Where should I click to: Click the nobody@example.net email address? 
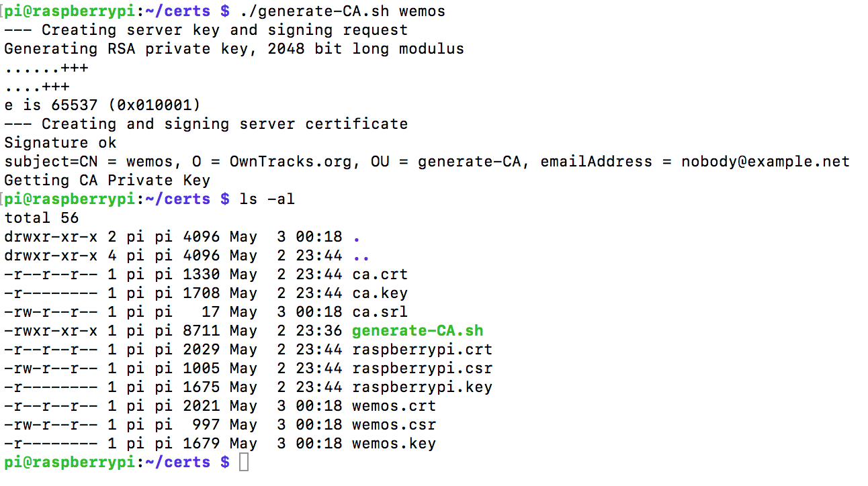pos(765,162)
